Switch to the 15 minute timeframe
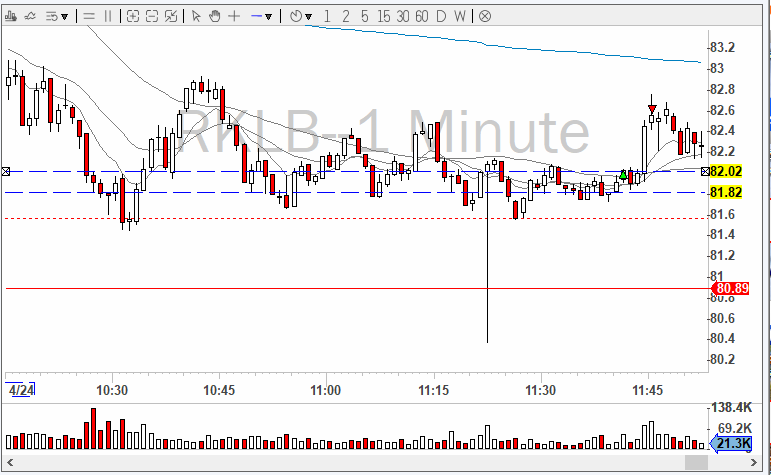 384,16
